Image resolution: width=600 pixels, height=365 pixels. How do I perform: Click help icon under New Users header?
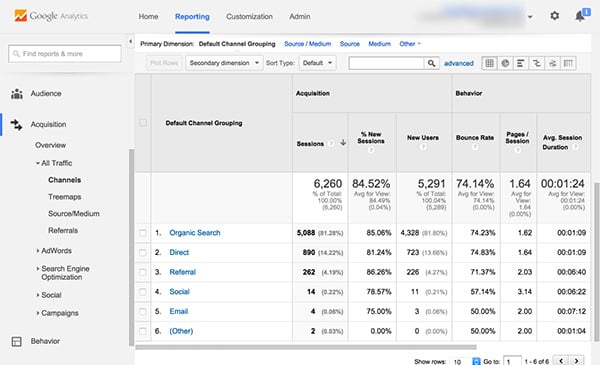(x=423, y=146)
